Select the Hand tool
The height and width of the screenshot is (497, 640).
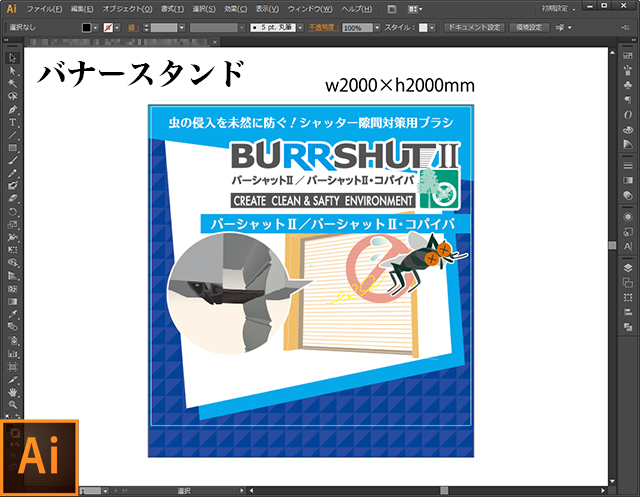(x=12, y=392)
